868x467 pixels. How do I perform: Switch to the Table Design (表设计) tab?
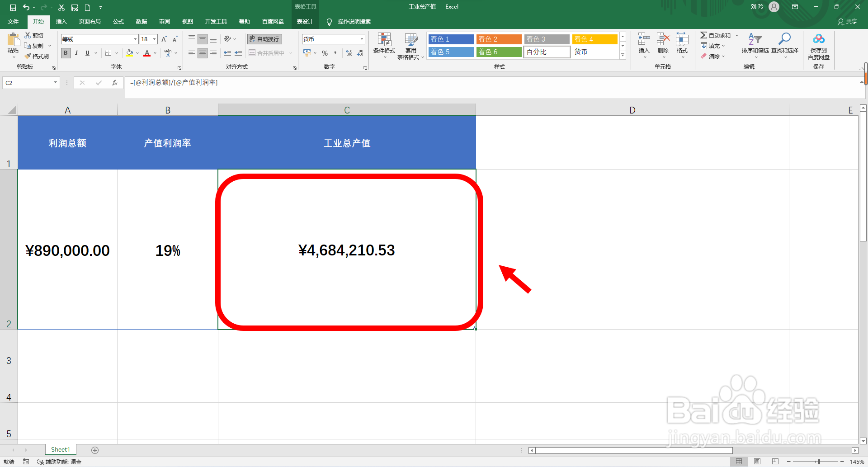305,22
